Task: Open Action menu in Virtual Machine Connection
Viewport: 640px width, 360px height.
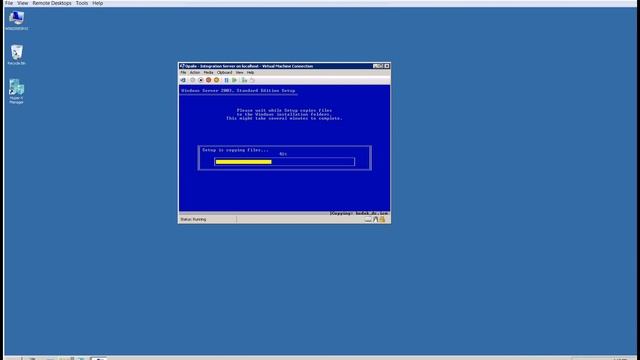Action: tap(195, 73)
